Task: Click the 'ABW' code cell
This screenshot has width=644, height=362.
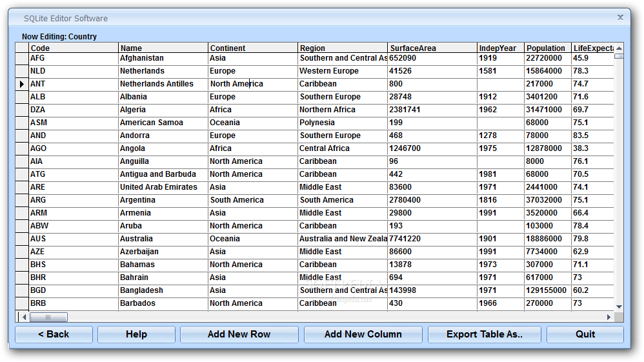Action: [74, 226]
